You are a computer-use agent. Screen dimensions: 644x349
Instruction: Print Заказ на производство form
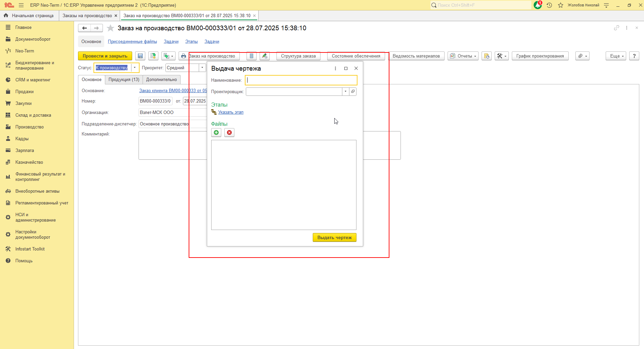[x=209, y=56]
